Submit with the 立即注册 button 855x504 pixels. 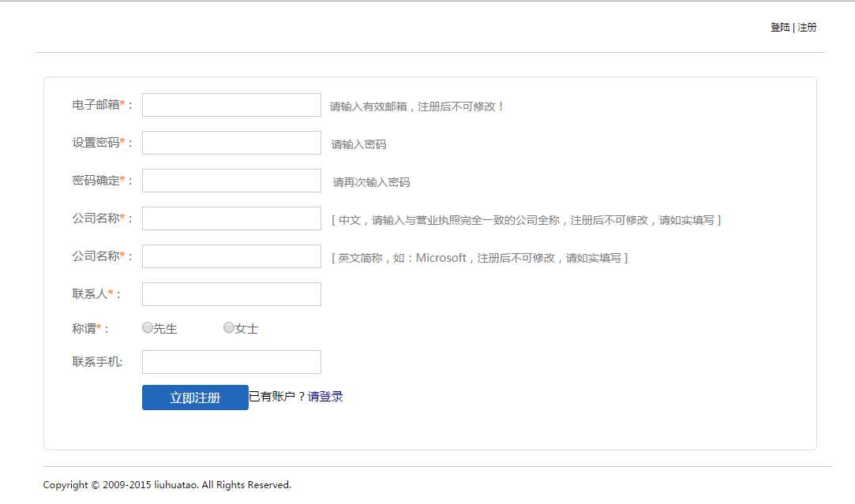tap(195, 398)
